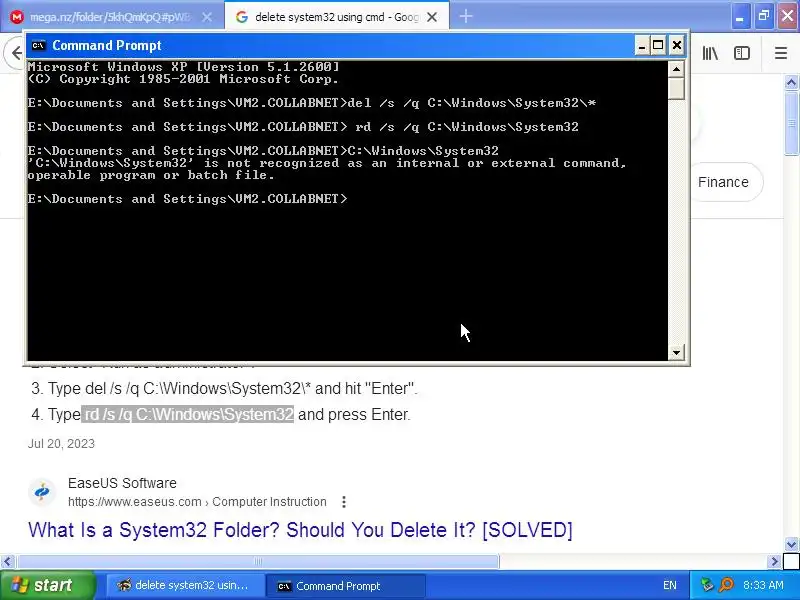The height and width of the screenshot is (600, 800).
Task: Click the EaseUS Software site icon
Action: (x=42, y=492)
